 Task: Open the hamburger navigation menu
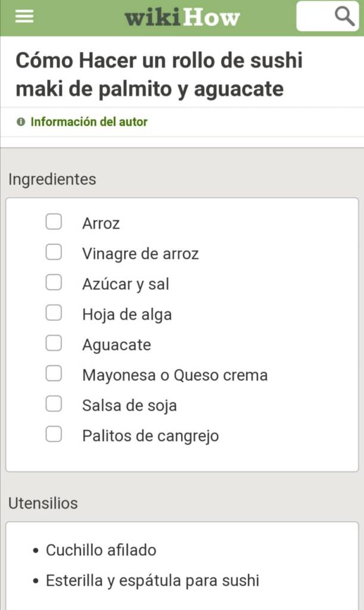click(x=24, y=17)
